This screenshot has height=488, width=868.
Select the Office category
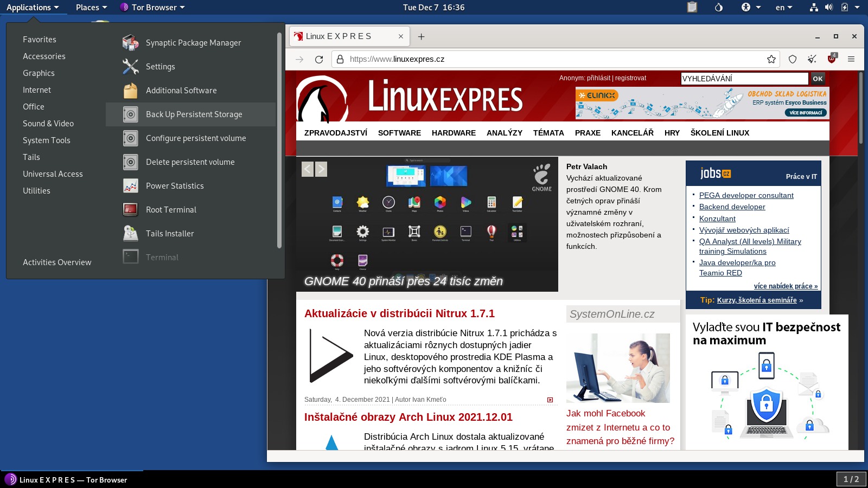(34, 107)
